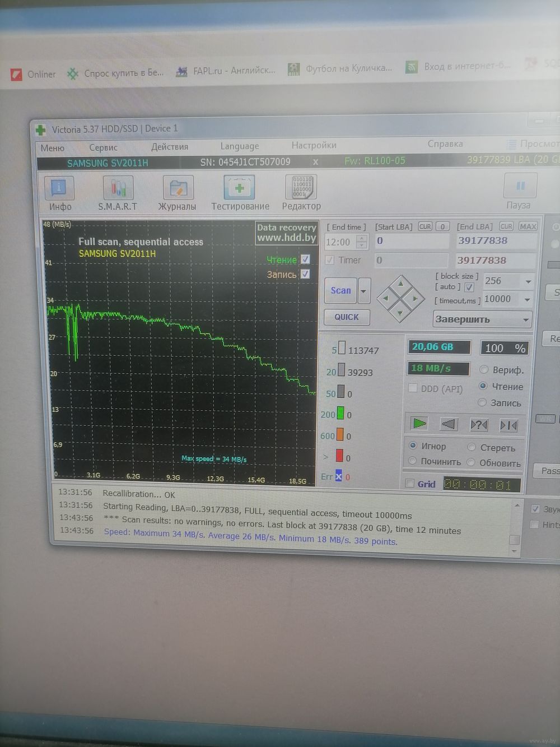This screenshot has width=560, height=747.
Task: Toggle the Чтение checkbox on the graph
Action: coord(305,259)
